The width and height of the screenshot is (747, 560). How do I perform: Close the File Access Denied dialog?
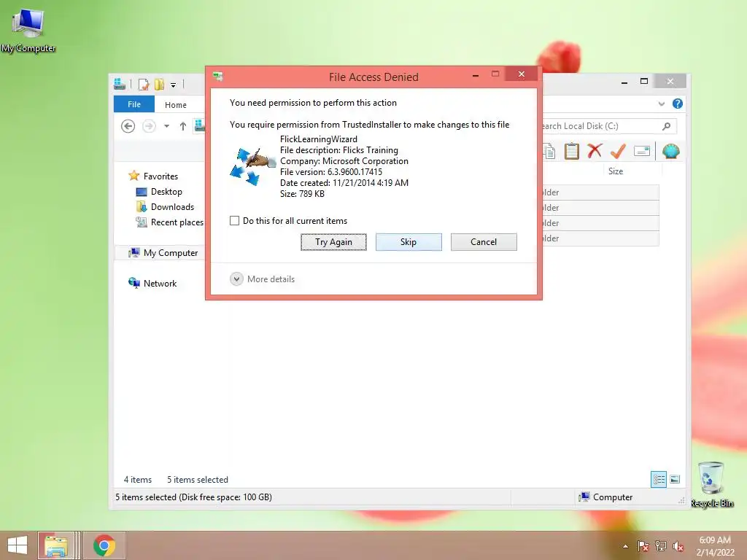click(x=521, y=74)
